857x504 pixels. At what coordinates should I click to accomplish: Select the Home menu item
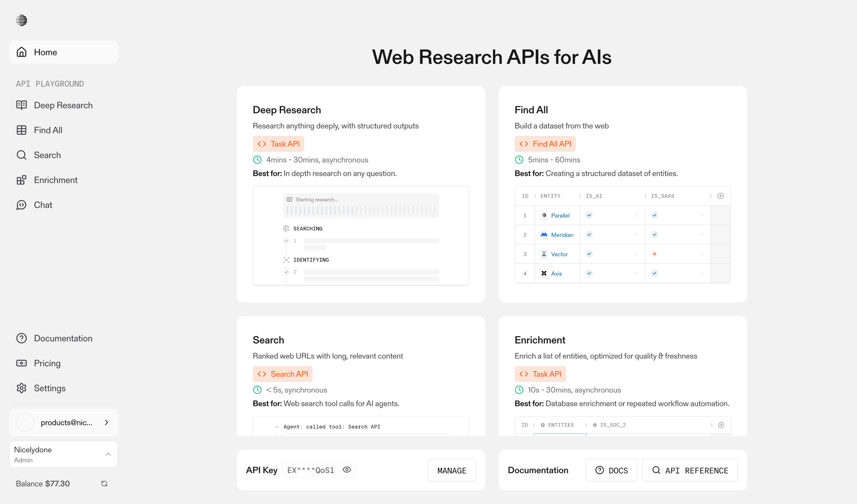(63, 52)
